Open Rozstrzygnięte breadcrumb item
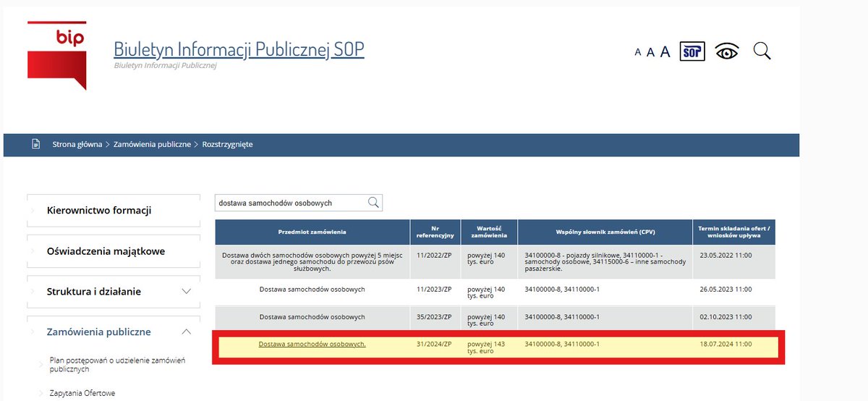The image size is (868, 401). pos(227,145)
